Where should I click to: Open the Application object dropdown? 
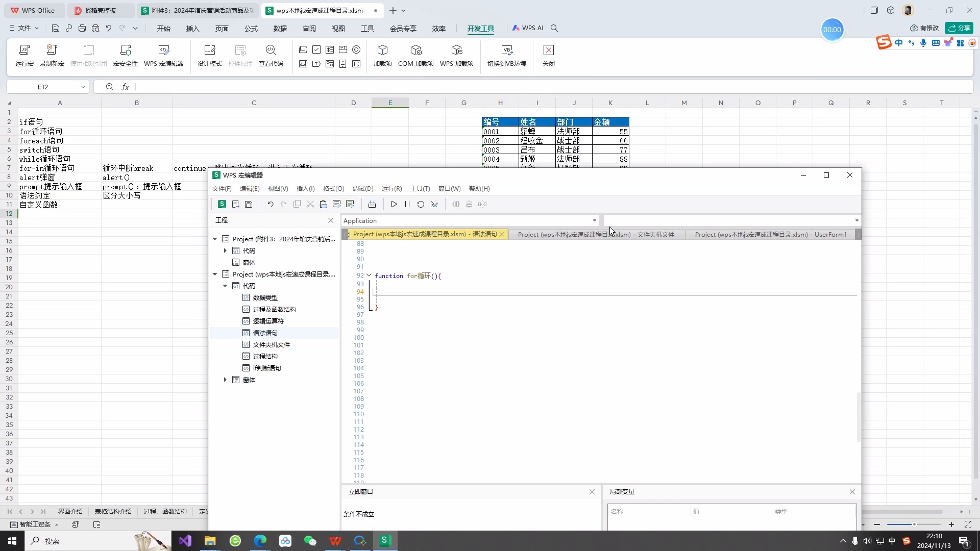pyautogui.click(x=594, y=220)
